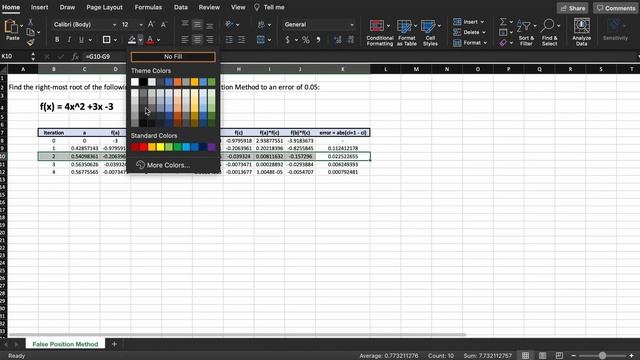
Task: Align text to middle vertically
Action: [197, 24]
